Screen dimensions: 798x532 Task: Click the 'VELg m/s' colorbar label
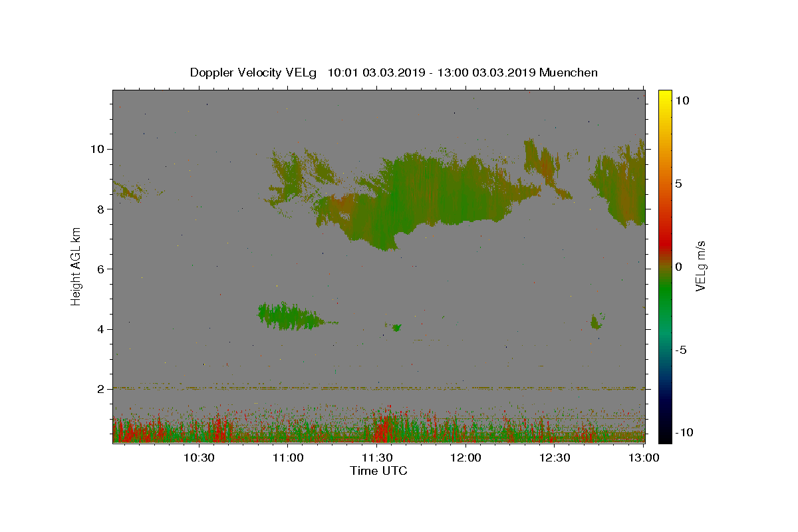pos(700,267)
